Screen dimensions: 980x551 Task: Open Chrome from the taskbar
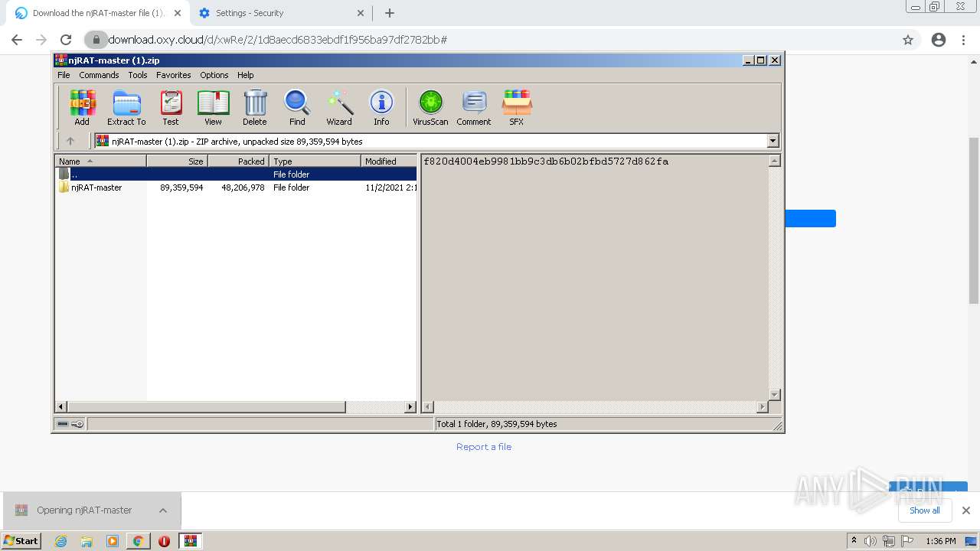(138, 541)
